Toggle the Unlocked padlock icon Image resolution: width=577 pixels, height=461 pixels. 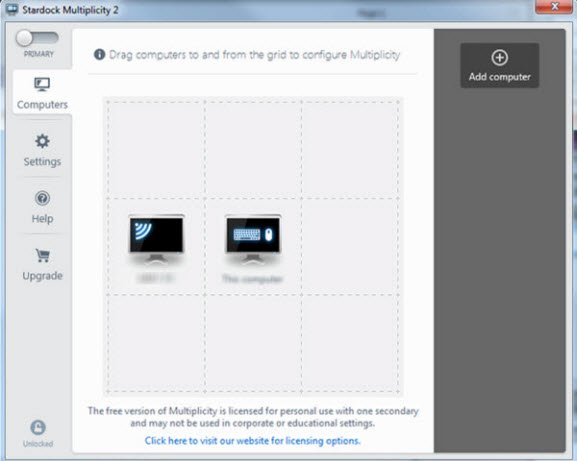(38, 428)
